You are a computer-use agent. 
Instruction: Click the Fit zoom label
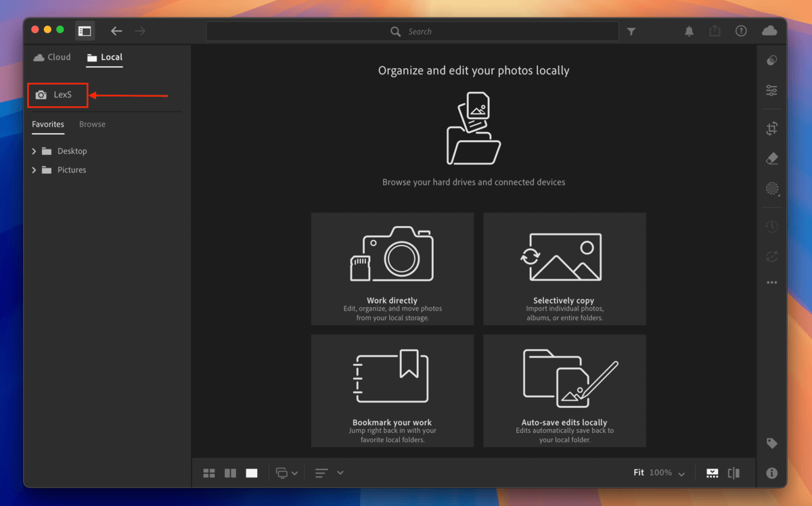click(639, 473)
